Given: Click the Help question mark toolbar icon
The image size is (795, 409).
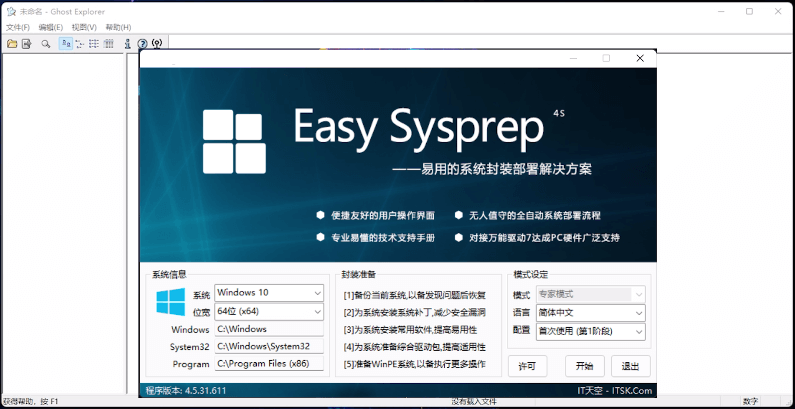Looking at the screenshot, I should [x=142, y=44].
